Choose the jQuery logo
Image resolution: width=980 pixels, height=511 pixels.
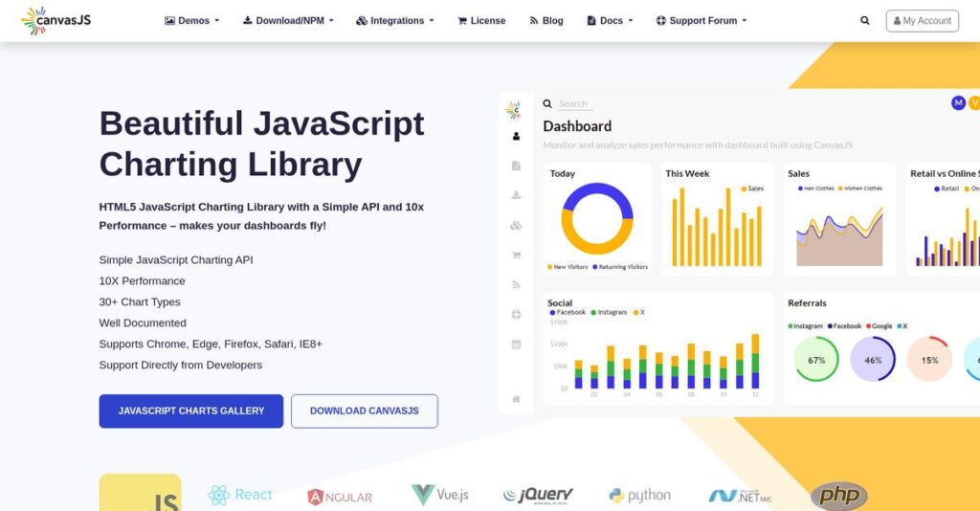pos(538,496)
